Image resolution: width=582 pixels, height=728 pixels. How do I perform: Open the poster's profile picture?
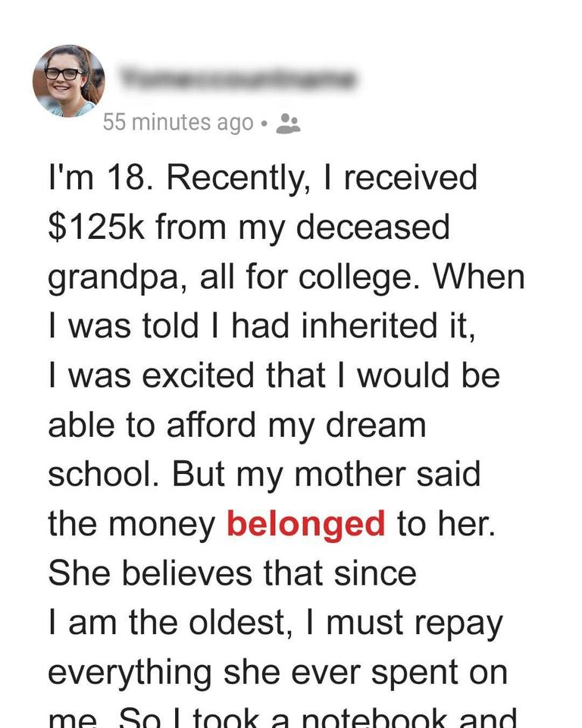click(x=68, y=81)
